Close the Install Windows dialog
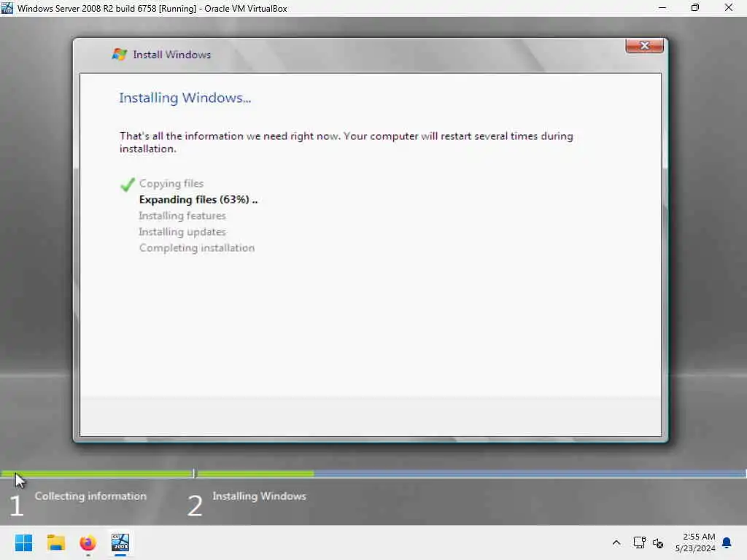747x560 pixels. [645, 45]
